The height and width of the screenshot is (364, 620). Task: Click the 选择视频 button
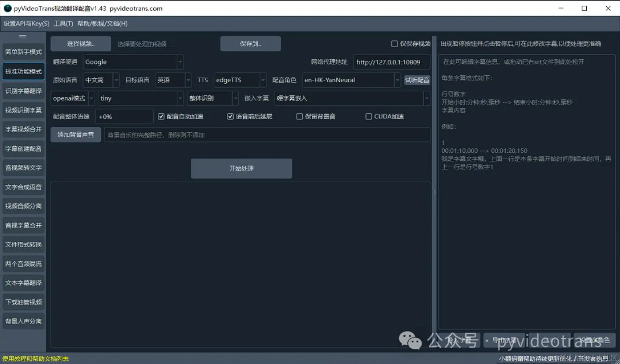(81, 44)
